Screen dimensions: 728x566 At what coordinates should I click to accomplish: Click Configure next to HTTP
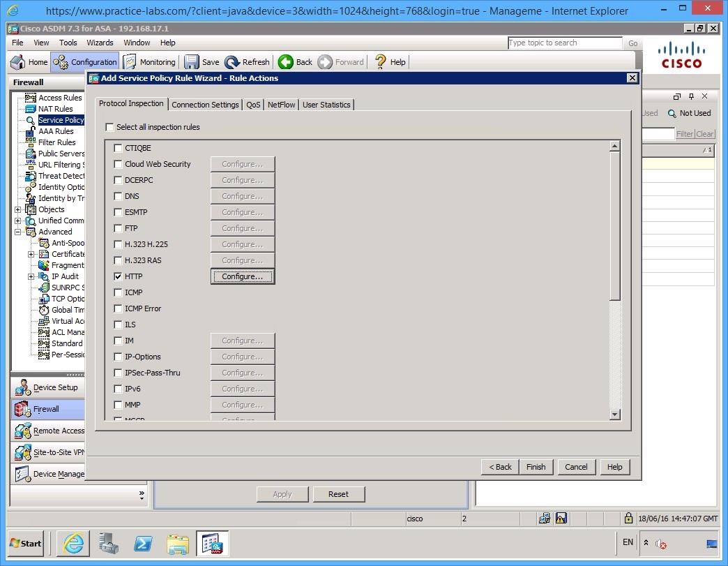tap(242, 276)
